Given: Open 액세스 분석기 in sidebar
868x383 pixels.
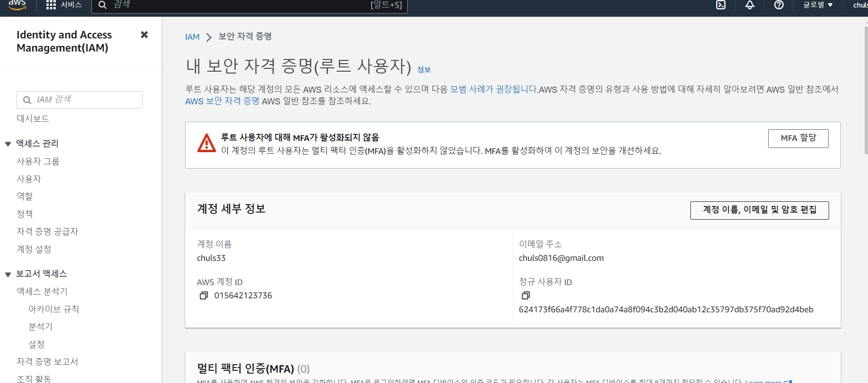Looking at the screenshot, I should click(x=42, y=291).
